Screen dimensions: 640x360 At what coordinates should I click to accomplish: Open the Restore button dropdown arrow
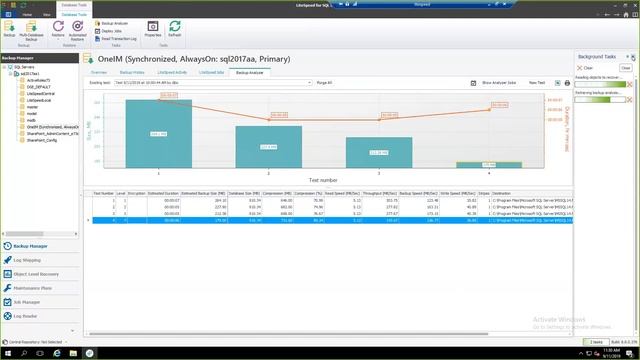tap(58, 39)
